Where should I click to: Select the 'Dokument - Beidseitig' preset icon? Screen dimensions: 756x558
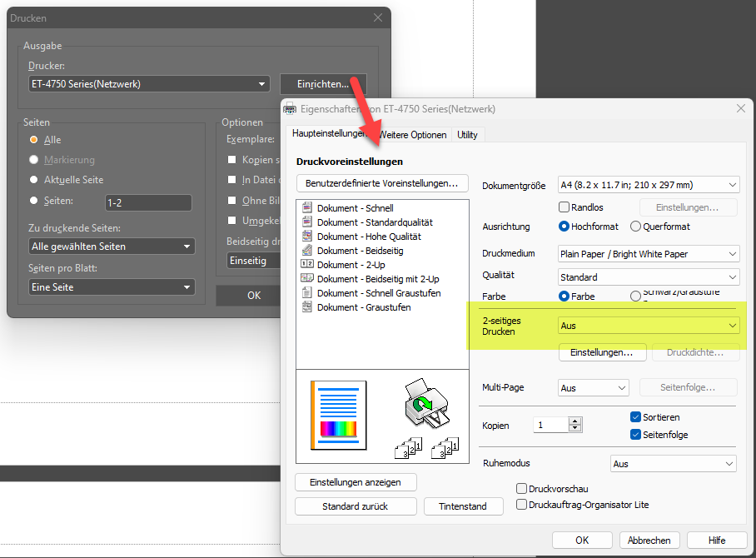[x=306, y=251]
